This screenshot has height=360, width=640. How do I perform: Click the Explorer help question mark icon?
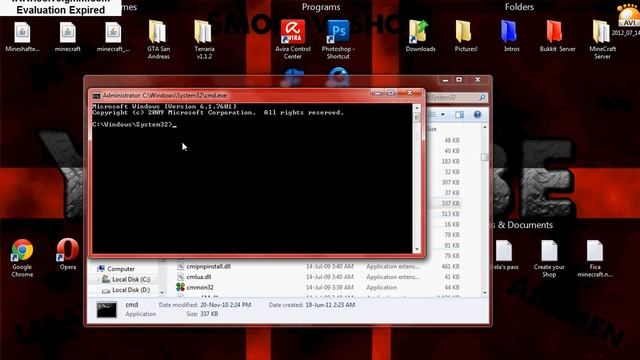point(477,115)
